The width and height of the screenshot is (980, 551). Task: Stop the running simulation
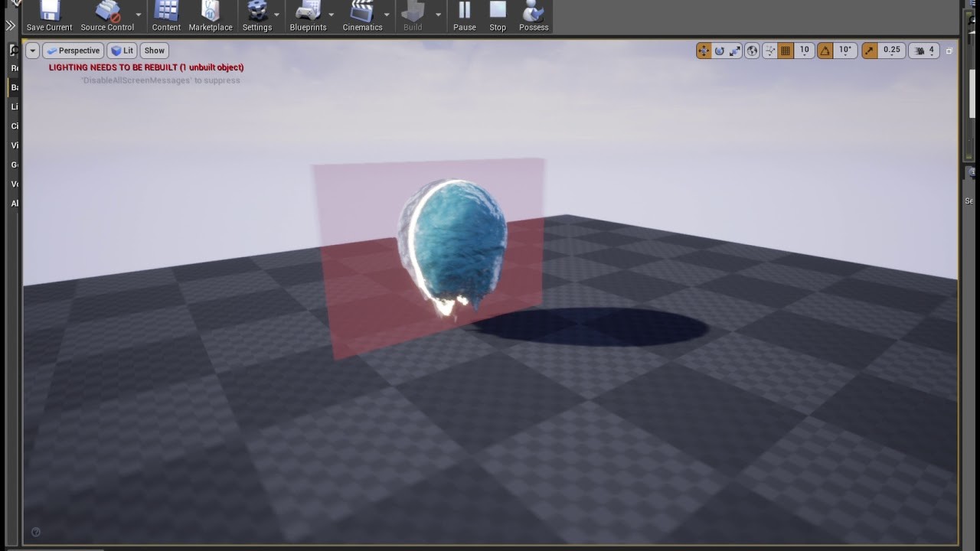pos(497,15)
